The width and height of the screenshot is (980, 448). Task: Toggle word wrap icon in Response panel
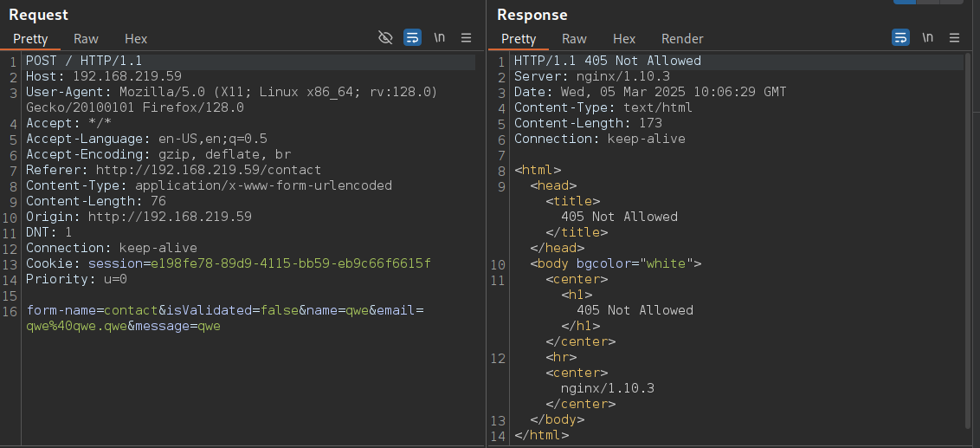tap(900, 37)
